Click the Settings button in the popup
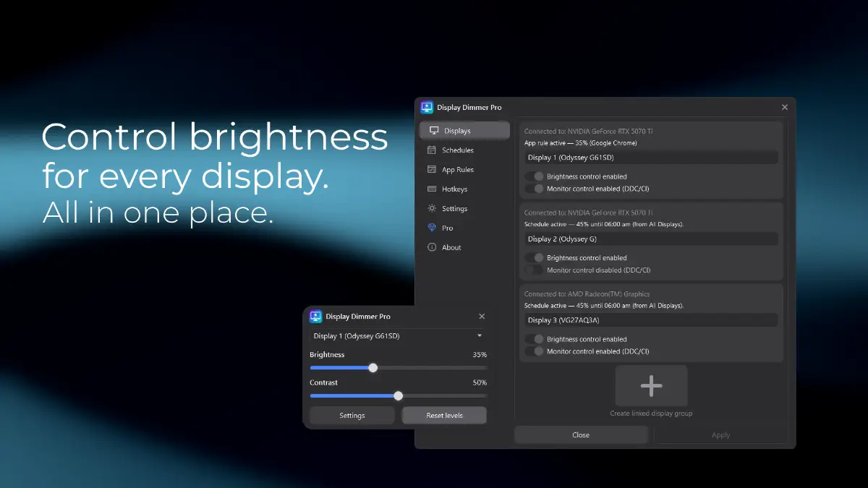Image resolution: width=868 pixels, height=488 pixels. (x=352, y=416)
